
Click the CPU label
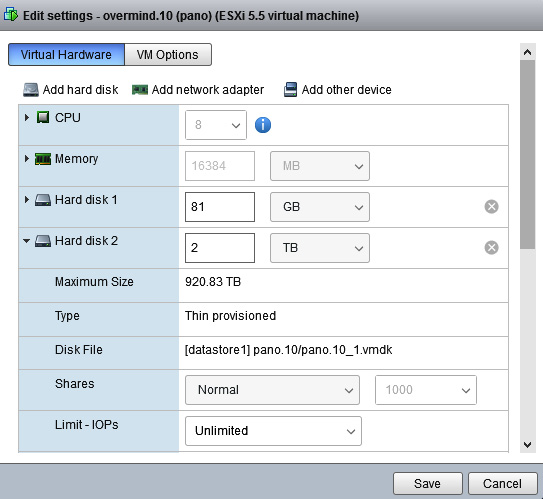pos(68,118)
